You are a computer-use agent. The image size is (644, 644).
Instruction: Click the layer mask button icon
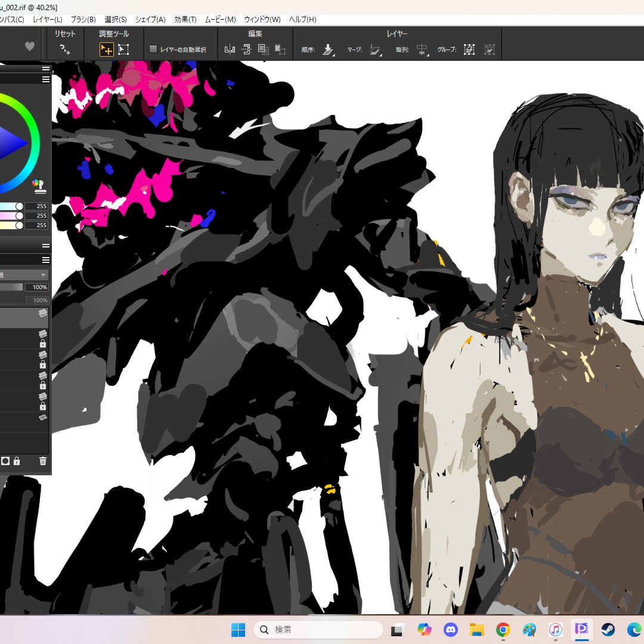[5, 461]
